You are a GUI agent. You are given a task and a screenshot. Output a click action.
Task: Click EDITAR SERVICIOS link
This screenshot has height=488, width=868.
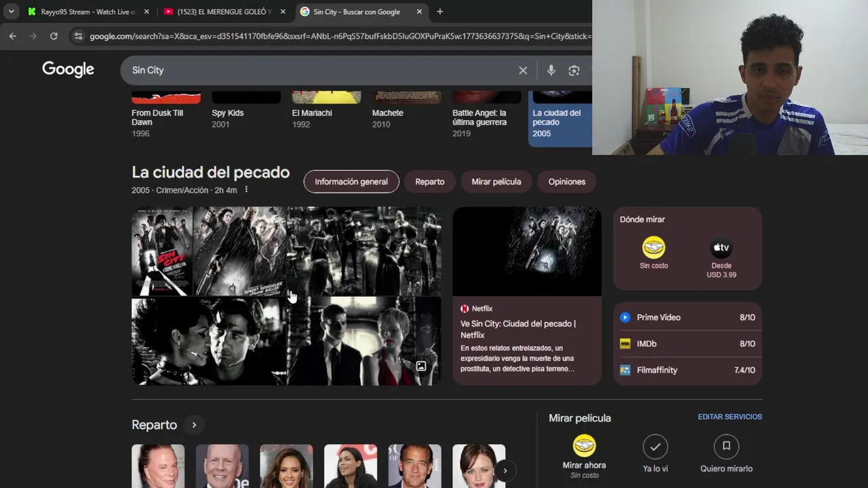(x=730, y=417)
